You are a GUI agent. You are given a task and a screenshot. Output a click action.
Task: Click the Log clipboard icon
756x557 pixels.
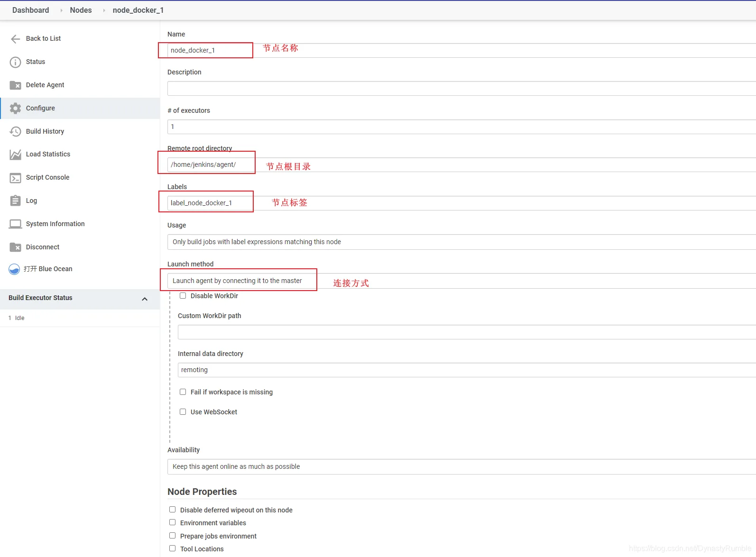[15, 201]
